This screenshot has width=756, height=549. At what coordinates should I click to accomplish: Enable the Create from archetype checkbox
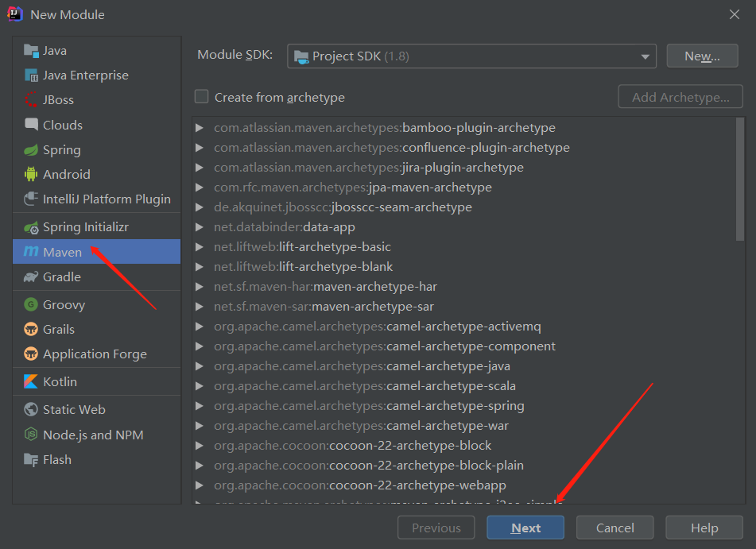pyautogui.click(x=201, y=97)
